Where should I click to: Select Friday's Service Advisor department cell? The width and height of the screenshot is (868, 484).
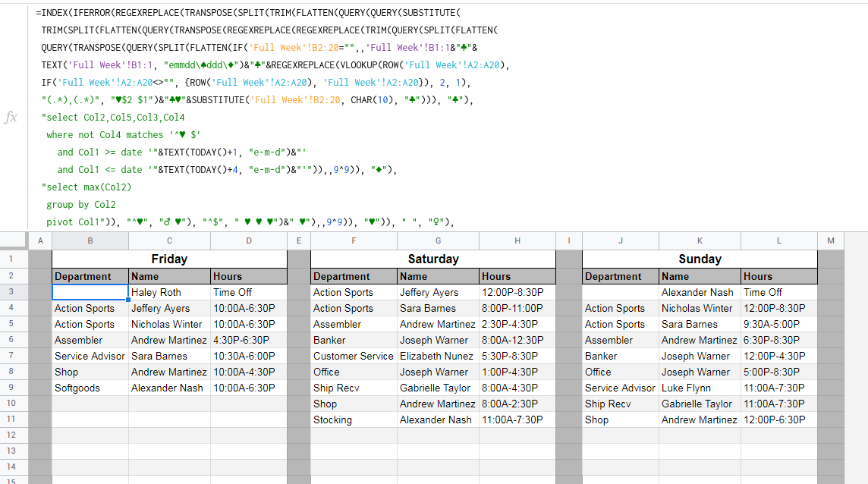coord(90,356)
